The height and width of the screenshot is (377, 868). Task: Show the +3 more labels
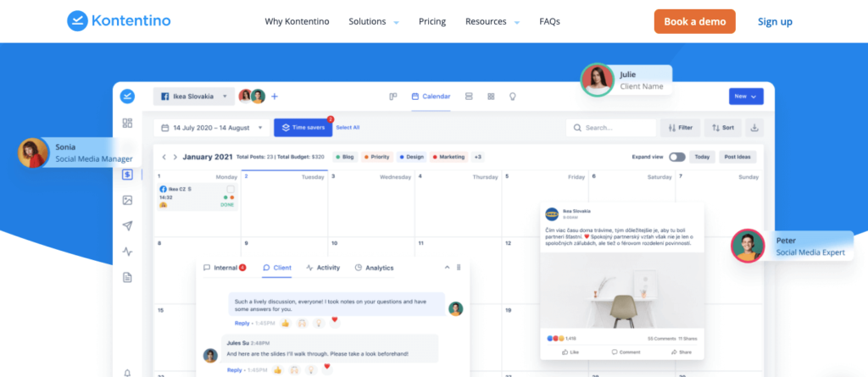[x=478, y=158]
